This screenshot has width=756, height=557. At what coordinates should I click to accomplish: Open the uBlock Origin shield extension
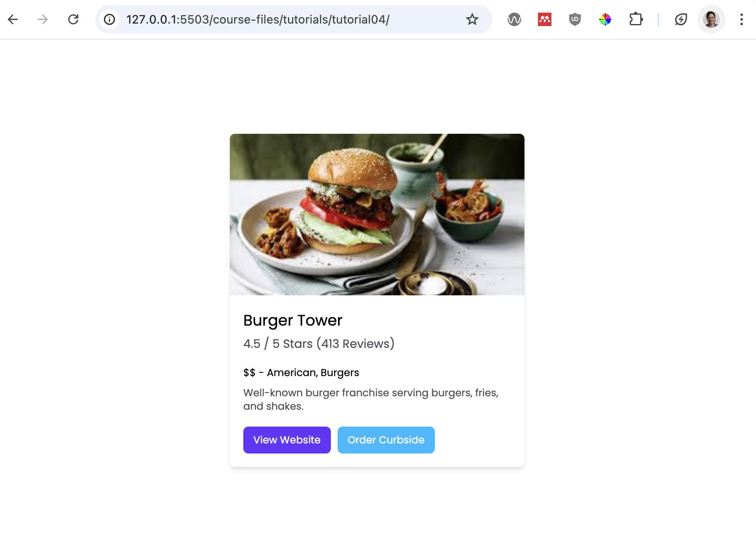[x=575, y=19]
